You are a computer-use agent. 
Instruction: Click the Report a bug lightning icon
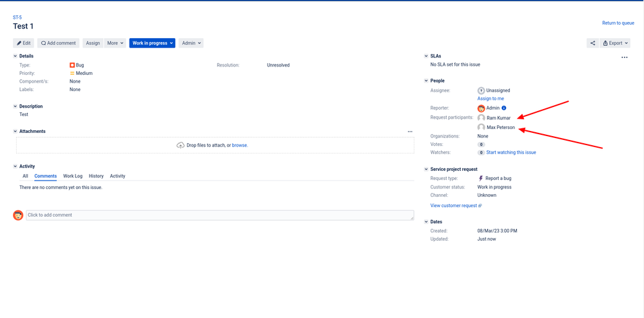point(481,178)
